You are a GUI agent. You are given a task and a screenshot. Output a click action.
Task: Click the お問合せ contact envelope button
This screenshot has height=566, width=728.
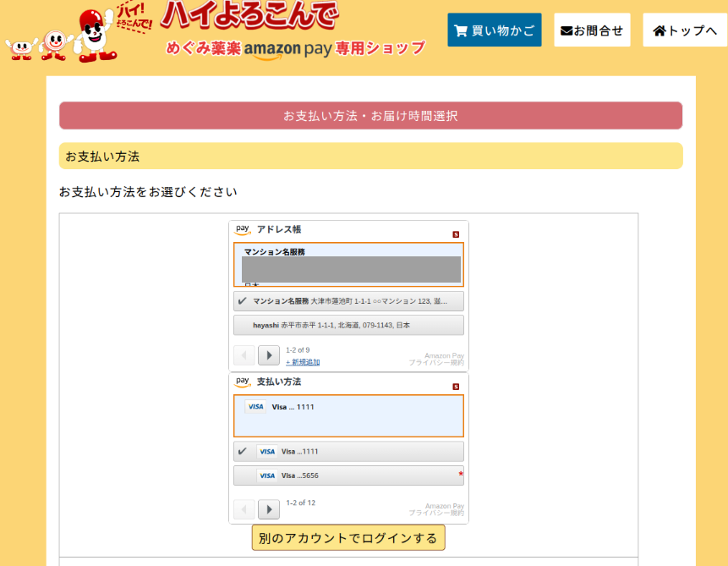coord(592,30)
